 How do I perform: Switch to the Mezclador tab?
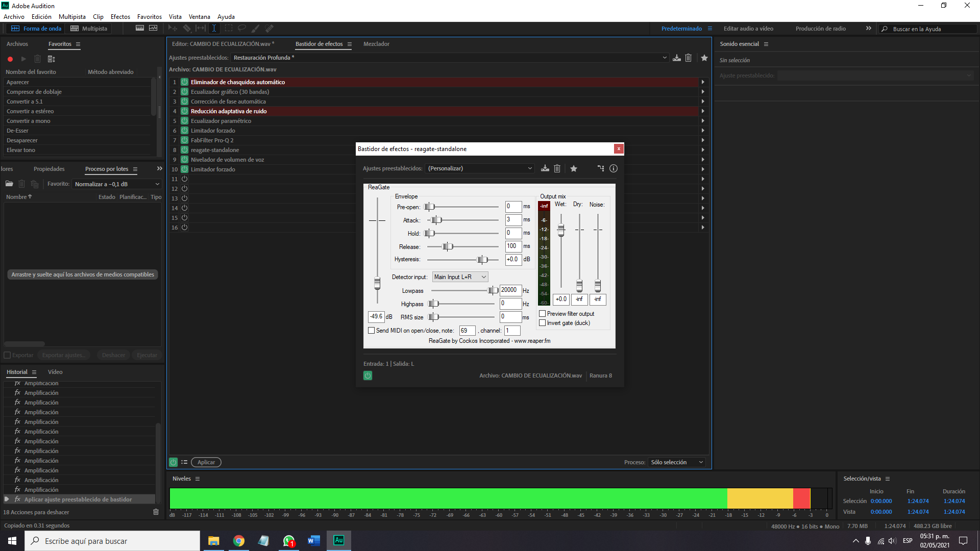(376, 44)
